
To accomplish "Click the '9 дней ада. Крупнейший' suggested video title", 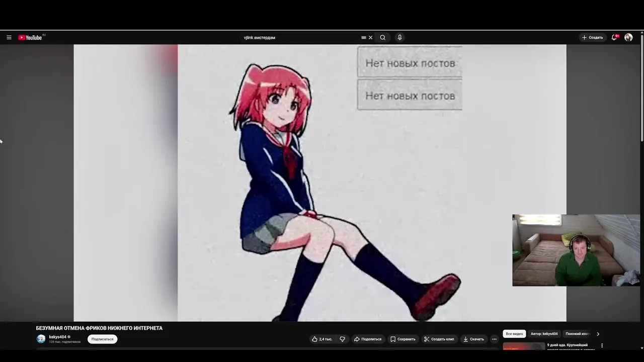I will 568,345.
